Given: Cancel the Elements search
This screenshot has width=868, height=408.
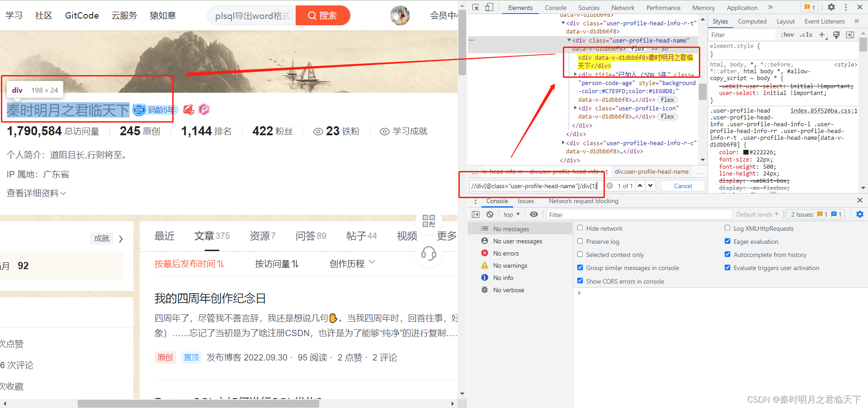Looking at the screenshot, I should 683,186.
